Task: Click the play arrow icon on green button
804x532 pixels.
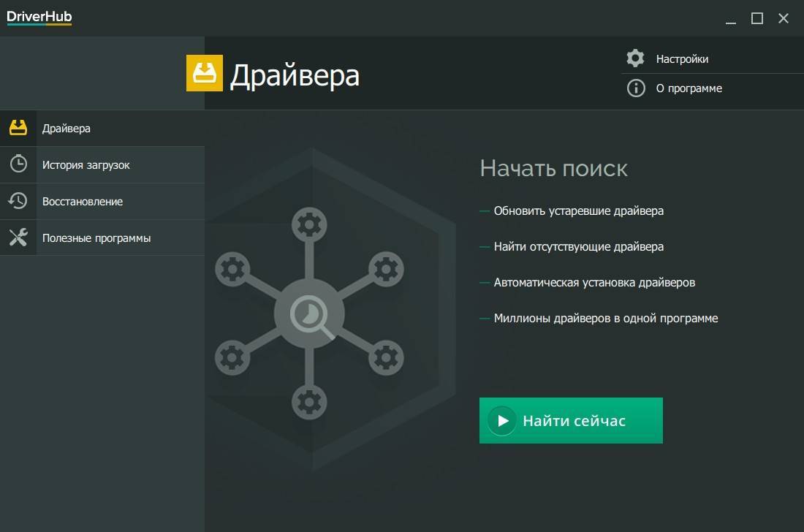Action: [502, 421]
